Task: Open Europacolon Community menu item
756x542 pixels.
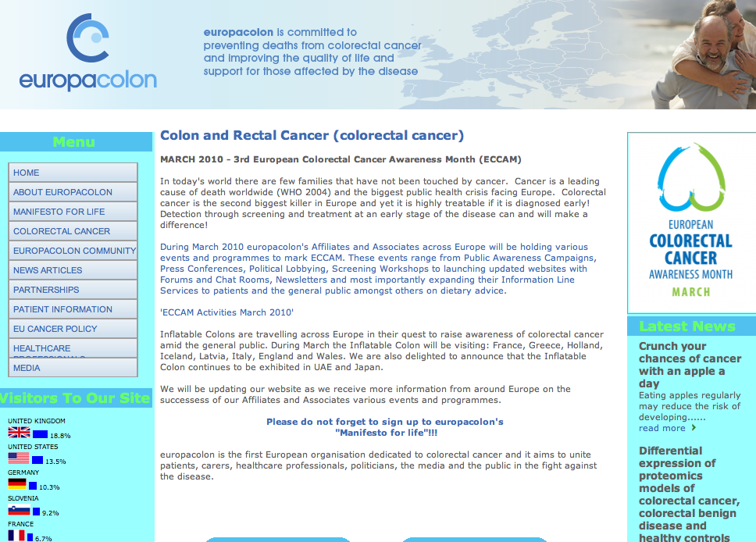Action: click(x=73, y=251)
